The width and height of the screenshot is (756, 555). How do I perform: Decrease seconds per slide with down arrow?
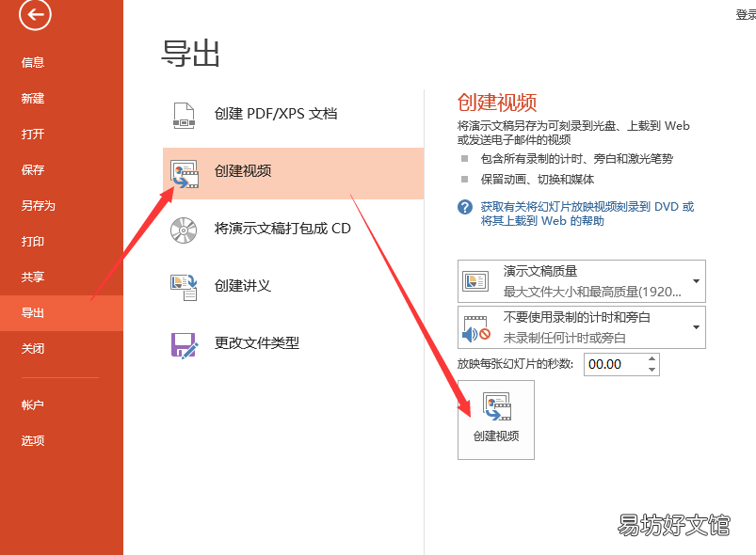(x=651, y=370)
